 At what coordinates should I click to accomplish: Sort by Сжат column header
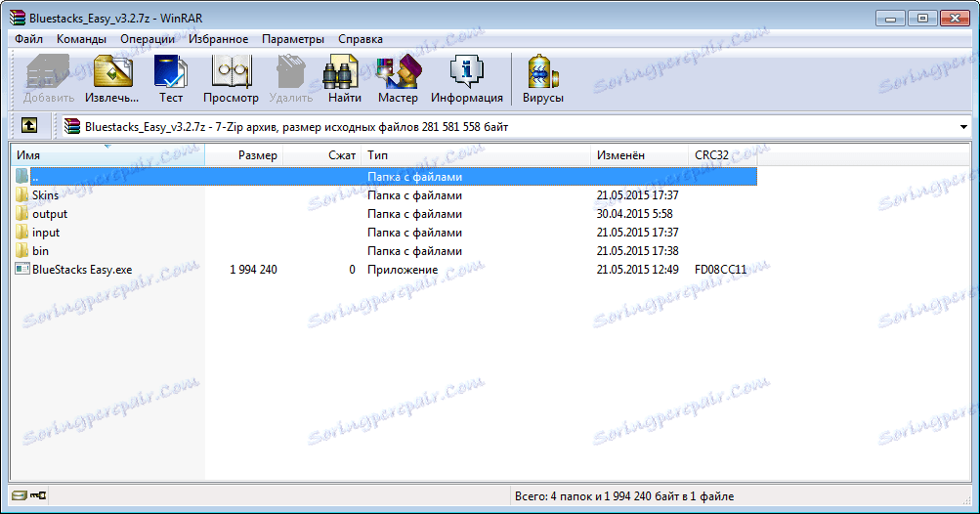click(x=321, y=155)
